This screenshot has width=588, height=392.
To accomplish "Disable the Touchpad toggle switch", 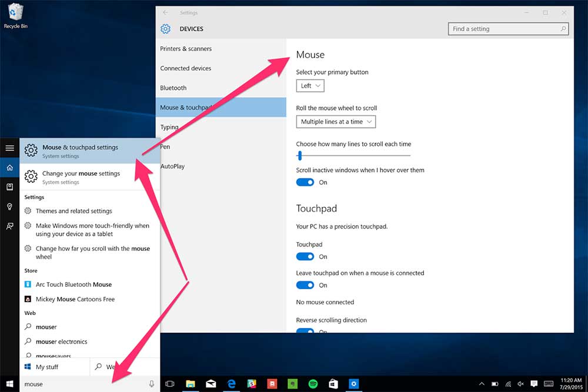I will [305, 257].
